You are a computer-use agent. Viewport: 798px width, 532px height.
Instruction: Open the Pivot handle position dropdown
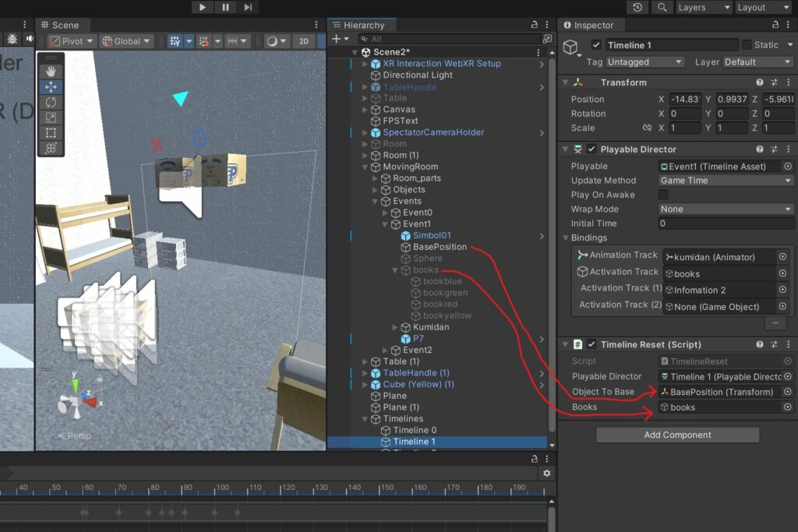(72, 41)
